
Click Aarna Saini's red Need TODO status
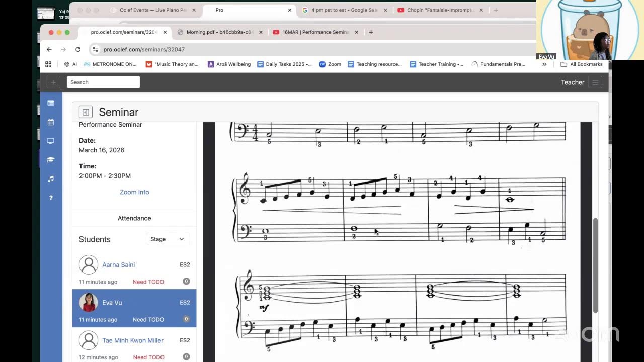[148, 282]
